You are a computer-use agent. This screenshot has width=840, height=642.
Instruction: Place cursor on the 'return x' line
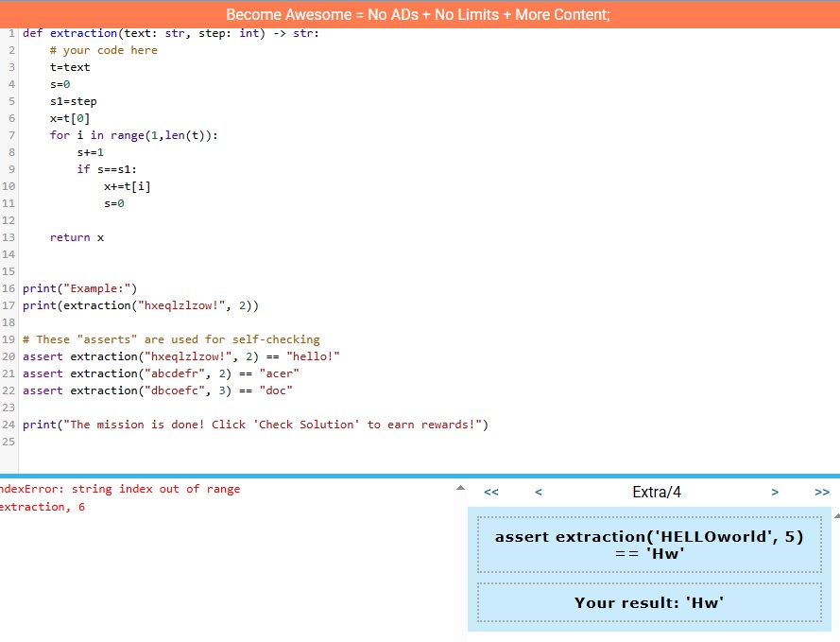(x=77, y=237)
